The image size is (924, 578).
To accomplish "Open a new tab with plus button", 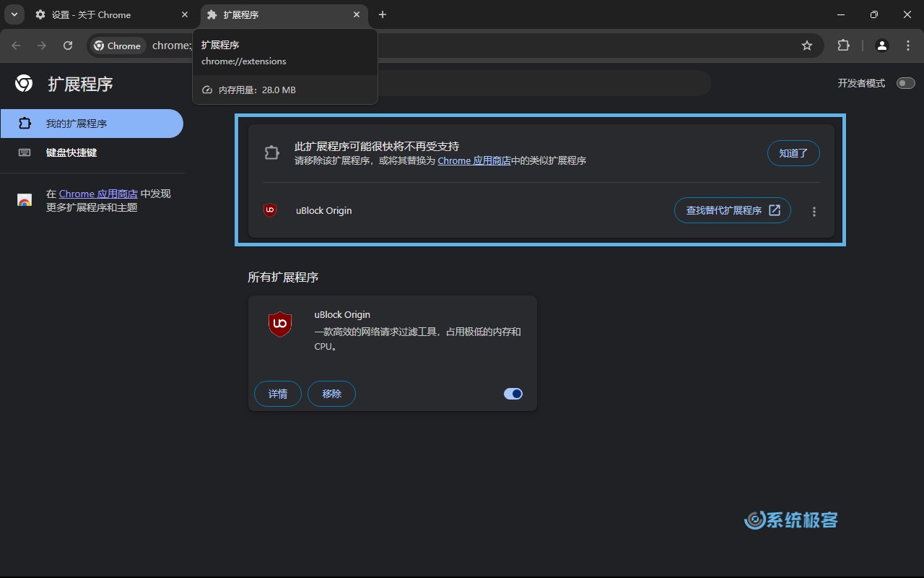I will click(x=383, y=14).
